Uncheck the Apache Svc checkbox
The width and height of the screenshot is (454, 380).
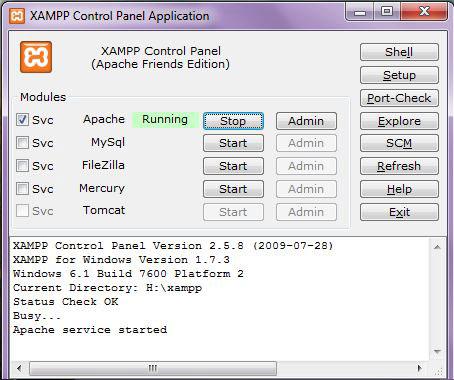pyautogui.click(x=22, y=120)
